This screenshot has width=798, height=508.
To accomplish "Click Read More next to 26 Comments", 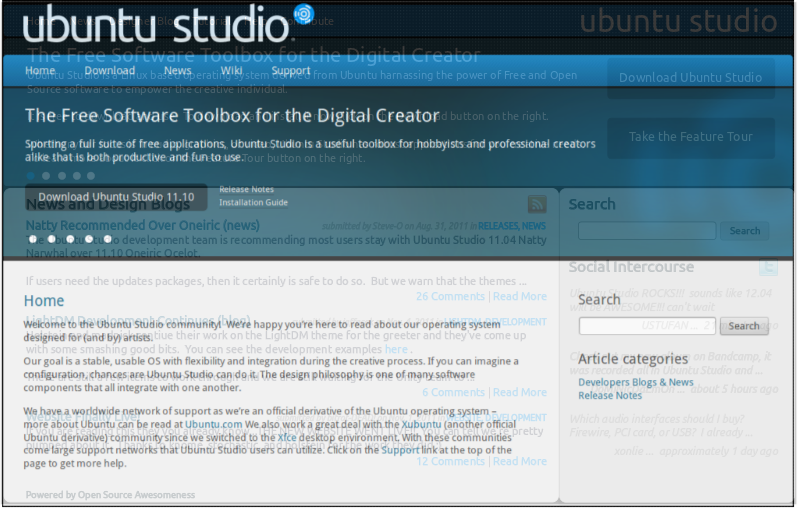I will point(520,296).
